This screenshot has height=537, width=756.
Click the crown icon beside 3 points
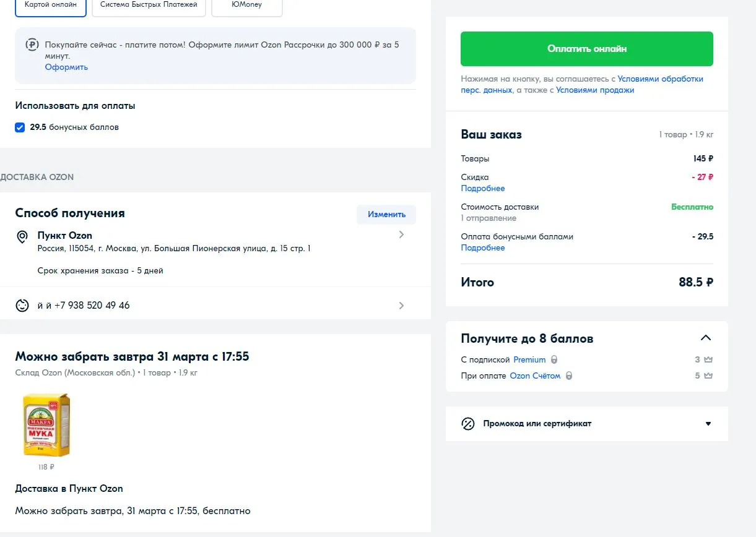pyautogui.click(x=708, y=359)
